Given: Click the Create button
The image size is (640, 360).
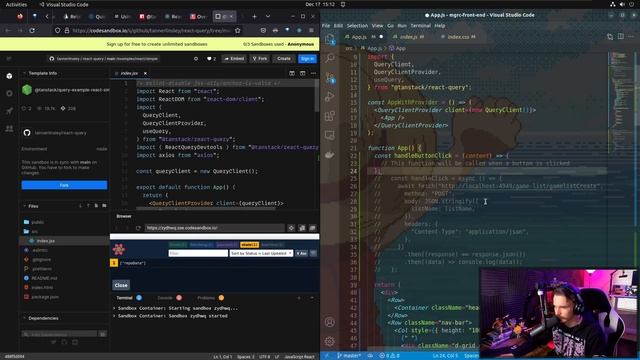Looking at the screenshot, I should pos(284,59).
